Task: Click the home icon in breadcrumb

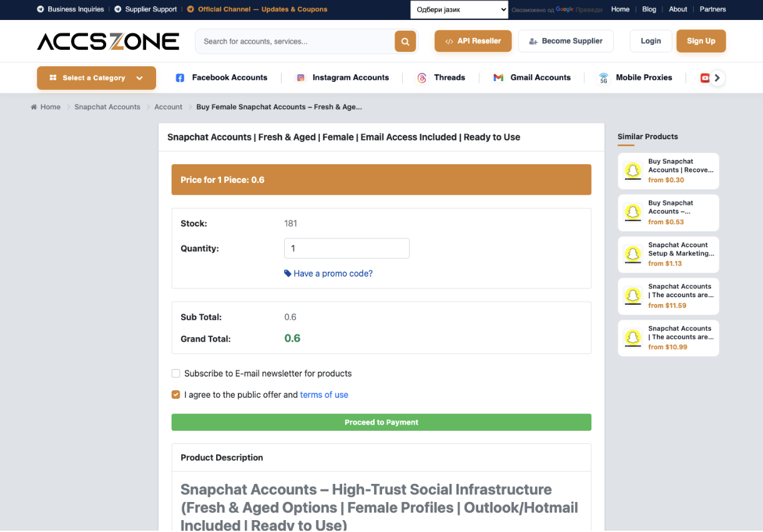Action: (34, 107)
